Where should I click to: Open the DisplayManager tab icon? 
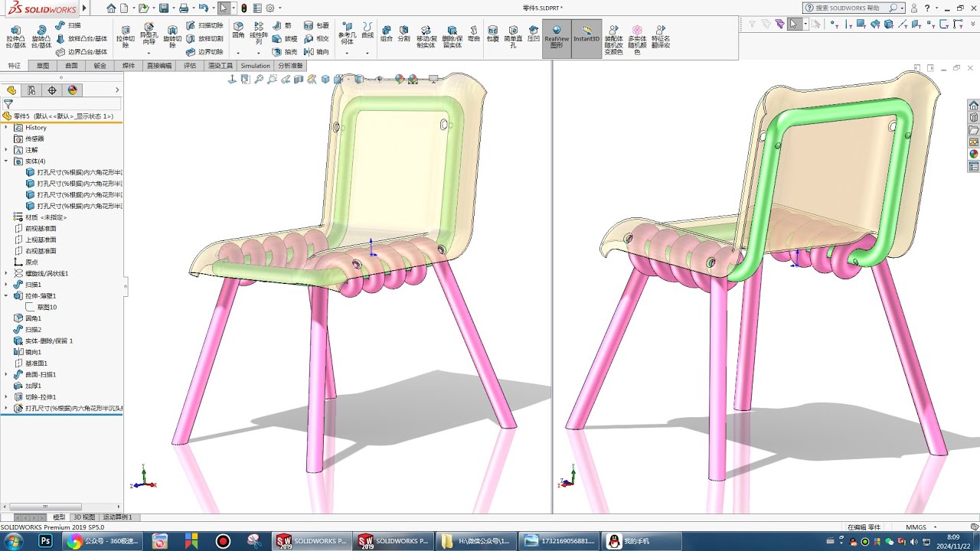72,90
